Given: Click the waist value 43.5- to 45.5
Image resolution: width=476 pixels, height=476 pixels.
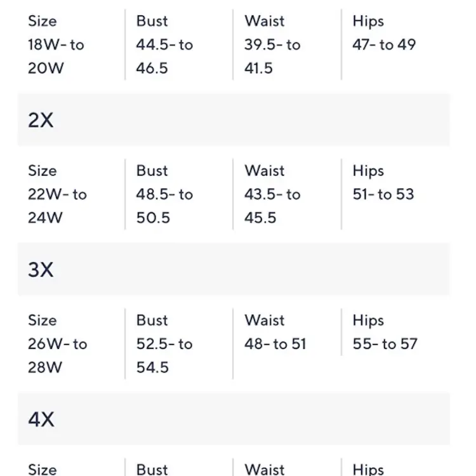Looking at the screenshot, I should [272, 206].
